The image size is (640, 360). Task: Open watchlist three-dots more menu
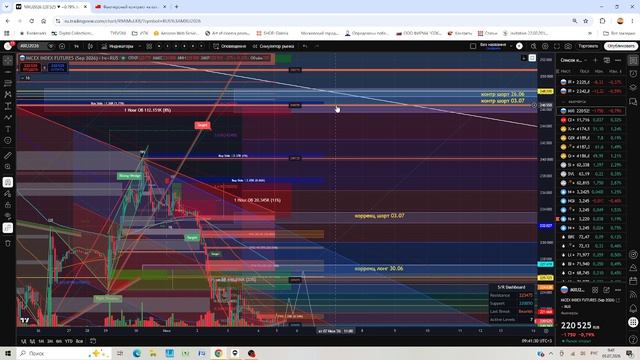(x=618, y=60)
